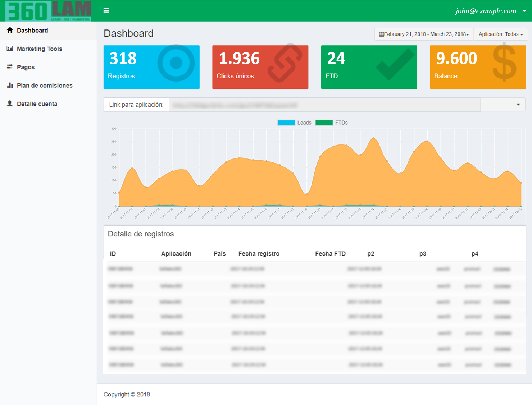Toggle Leads series via blue legend swatch

286,123
